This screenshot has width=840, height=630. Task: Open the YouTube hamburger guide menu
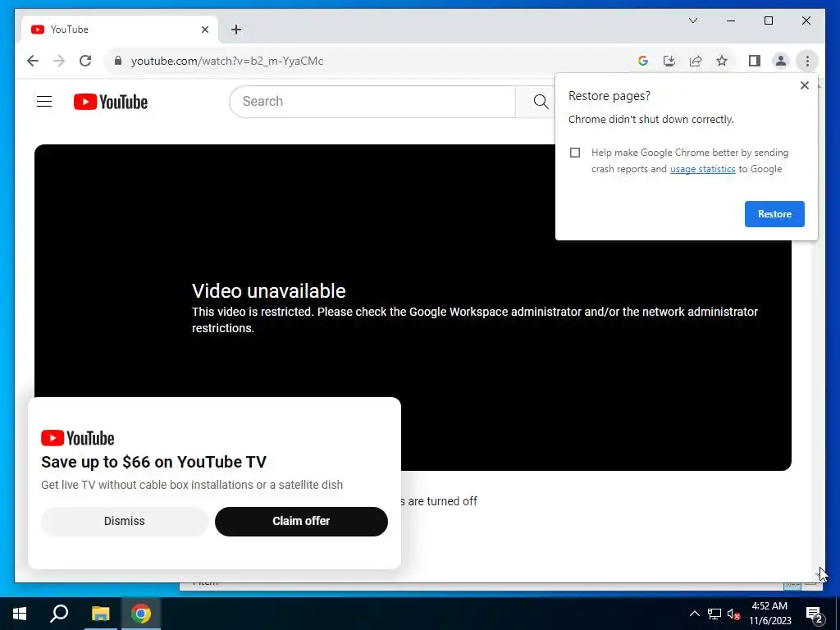point(44,101)
